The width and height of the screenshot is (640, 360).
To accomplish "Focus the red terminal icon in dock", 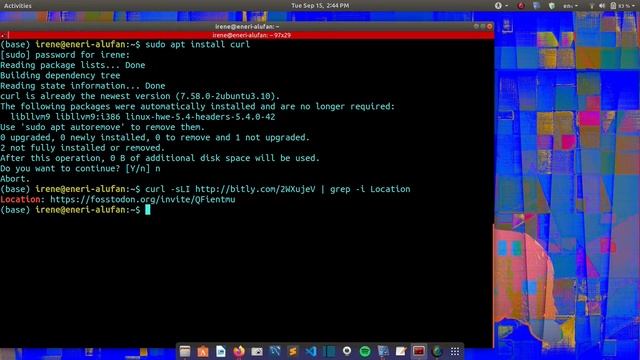I will (x=419, y=351).
